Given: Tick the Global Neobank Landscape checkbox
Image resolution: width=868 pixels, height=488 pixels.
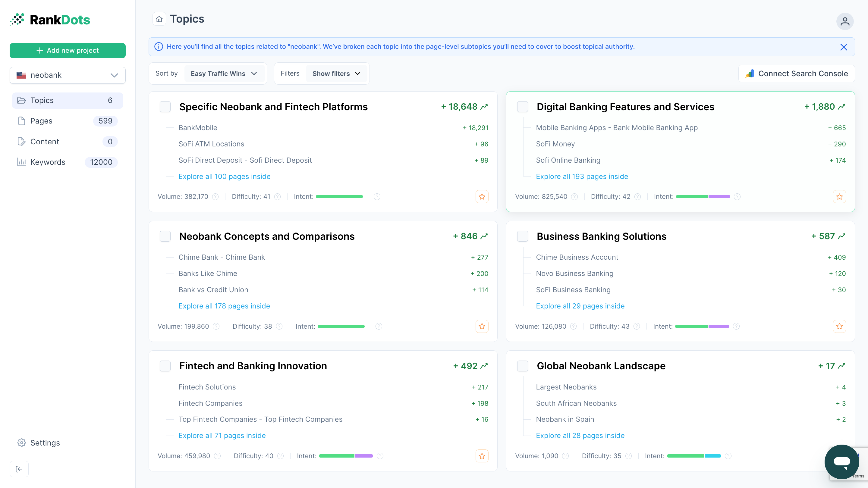Looking at the screenshot, I should (x=522, y=366).
